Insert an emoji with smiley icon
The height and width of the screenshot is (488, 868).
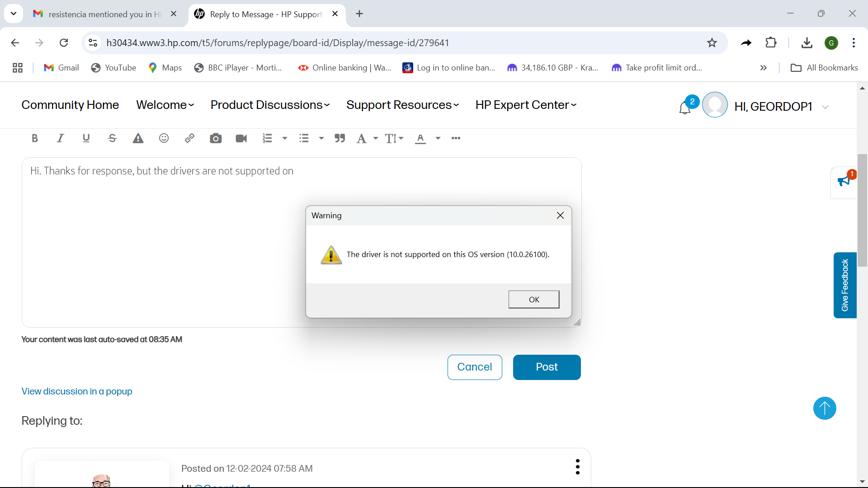[x=164, y=138]
